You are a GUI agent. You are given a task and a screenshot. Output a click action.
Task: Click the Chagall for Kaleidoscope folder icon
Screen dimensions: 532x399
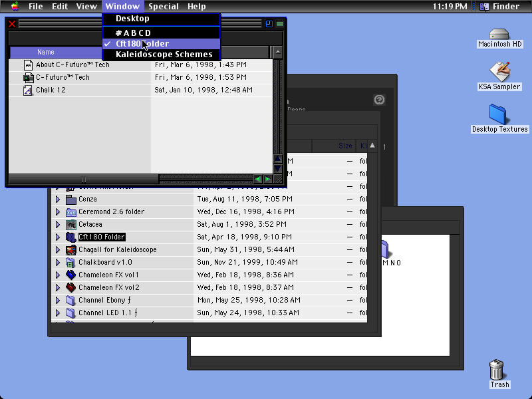[71, 250]
